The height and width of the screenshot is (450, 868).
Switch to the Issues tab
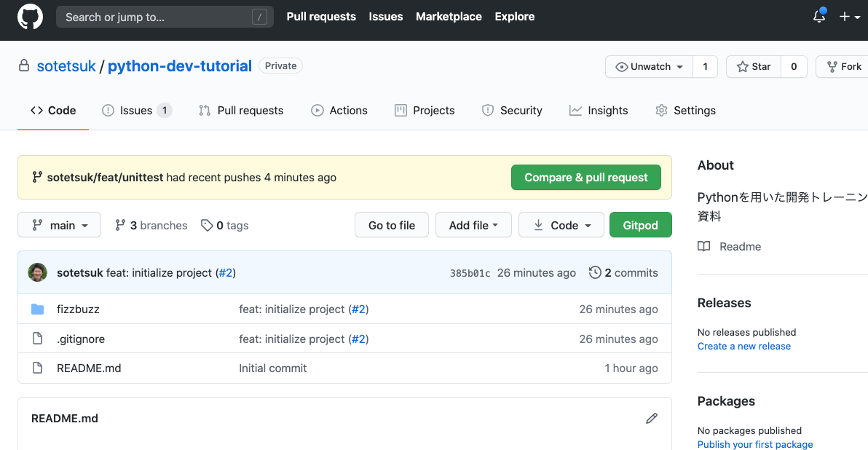(x=136, y=111)
